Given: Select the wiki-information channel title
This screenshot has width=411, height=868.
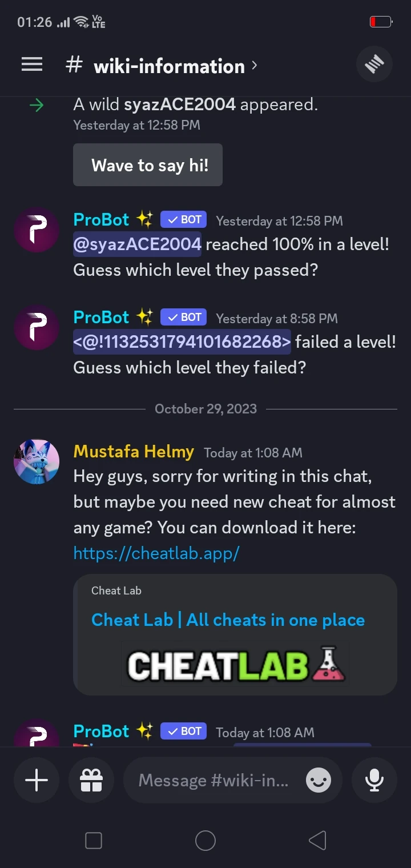Looking at the screenshot, I should click(x=168, y=66).
